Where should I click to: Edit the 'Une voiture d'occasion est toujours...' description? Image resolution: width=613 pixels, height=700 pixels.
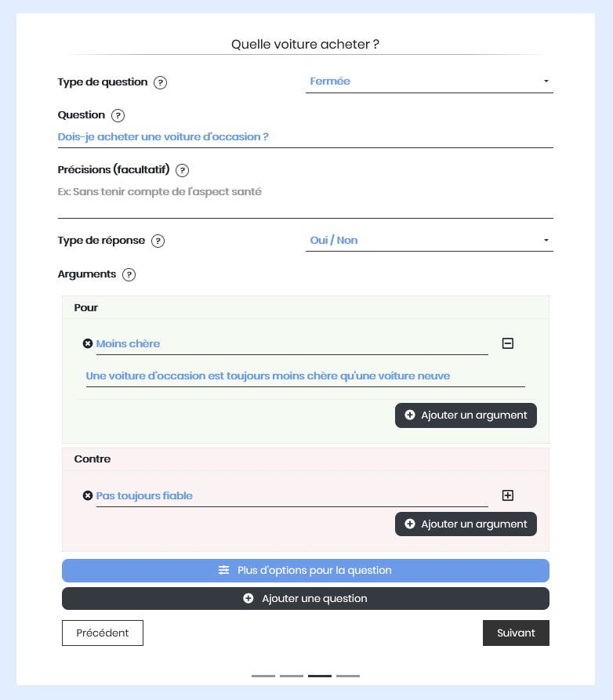pyautogui.click(x=306, y=376)
